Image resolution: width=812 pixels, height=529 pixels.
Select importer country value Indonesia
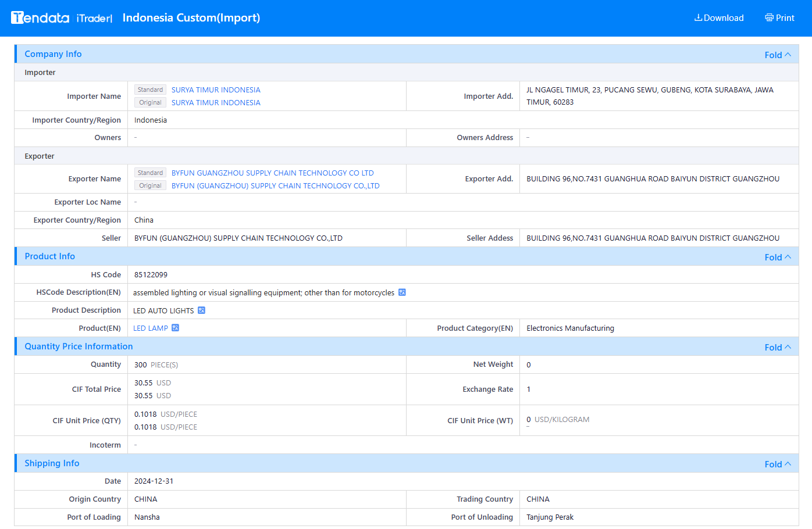(151, 120)
